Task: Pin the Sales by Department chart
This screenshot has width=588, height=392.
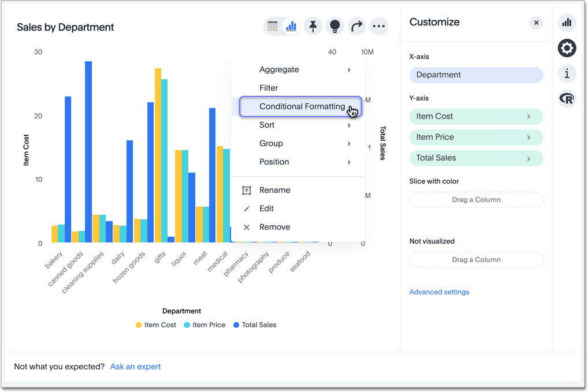Action: tap(313, 26)
